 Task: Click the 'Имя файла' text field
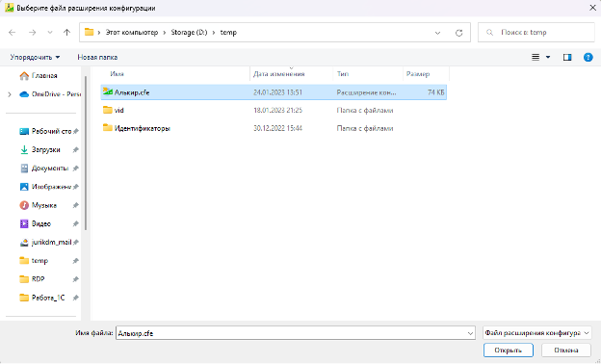click(x=291, y=333)
